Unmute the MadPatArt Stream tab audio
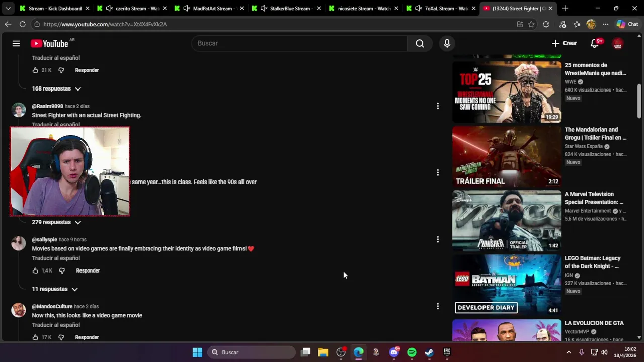 click(x=187, y=8)
